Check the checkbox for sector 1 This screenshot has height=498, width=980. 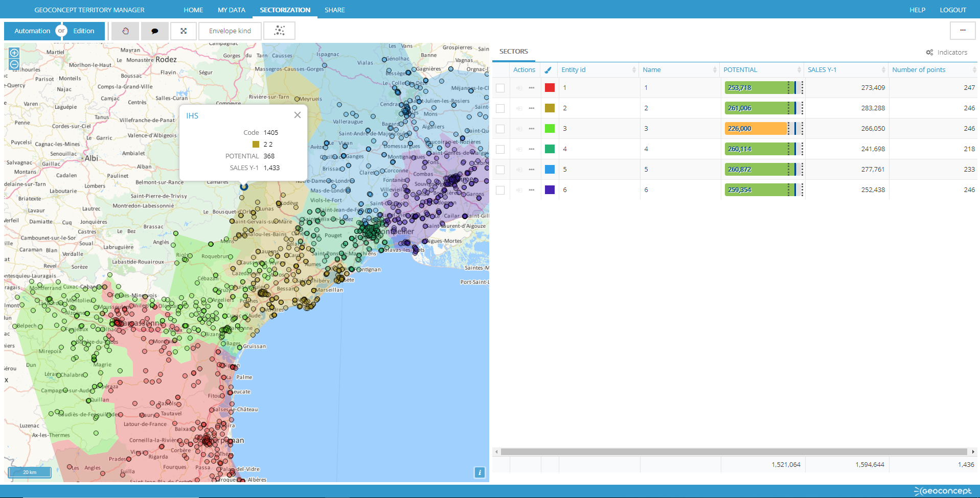[x=500, y=87]
